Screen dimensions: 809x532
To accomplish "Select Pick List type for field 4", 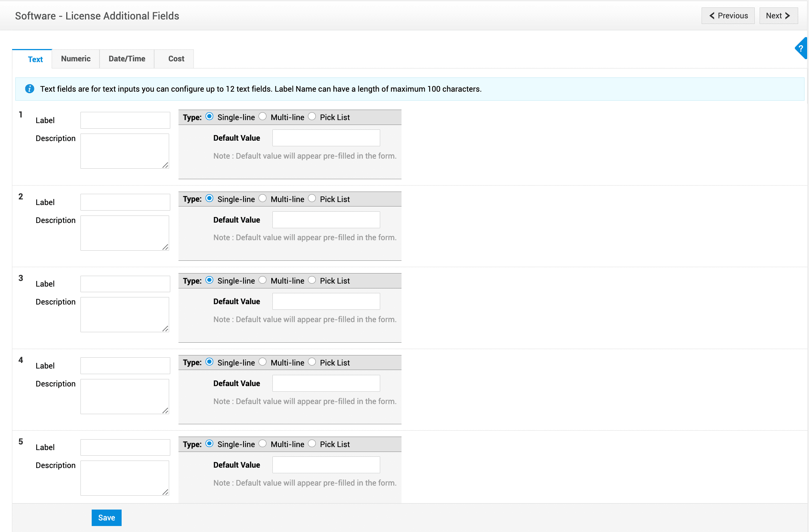I will tap(312, 362).
